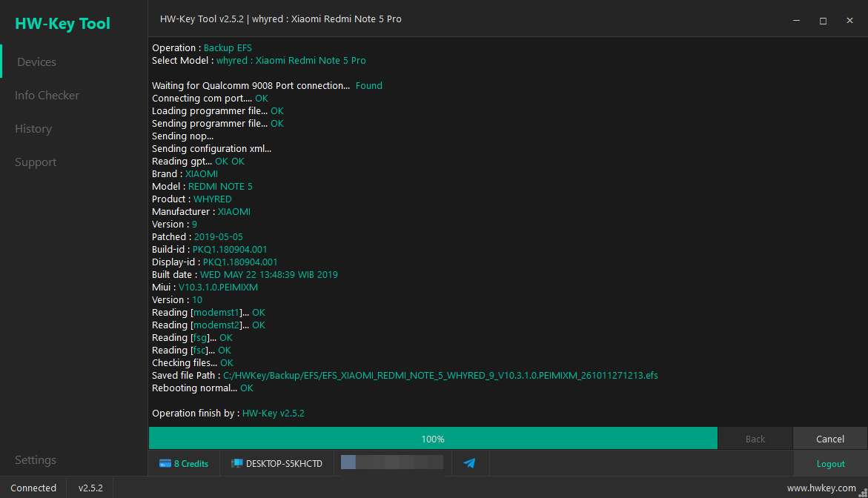Click the Connected status label
The image size is (868, 498).
click(33, 488)
